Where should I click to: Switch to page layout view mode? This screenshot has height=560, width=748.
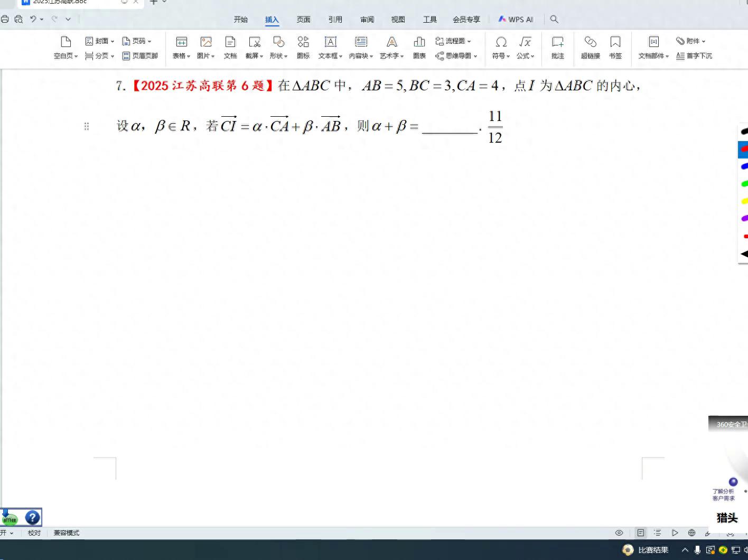click(x=640, y=533)
